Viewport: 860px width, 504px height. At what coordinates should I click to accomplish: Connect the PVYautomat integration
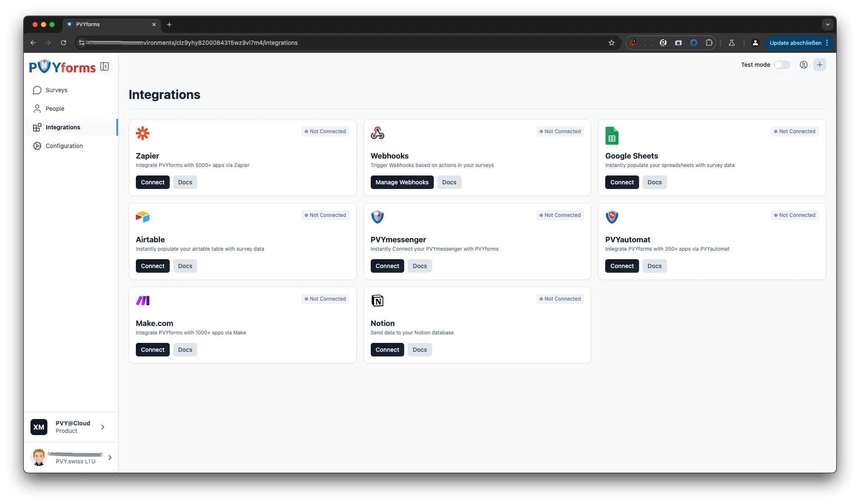coord(622,266)
